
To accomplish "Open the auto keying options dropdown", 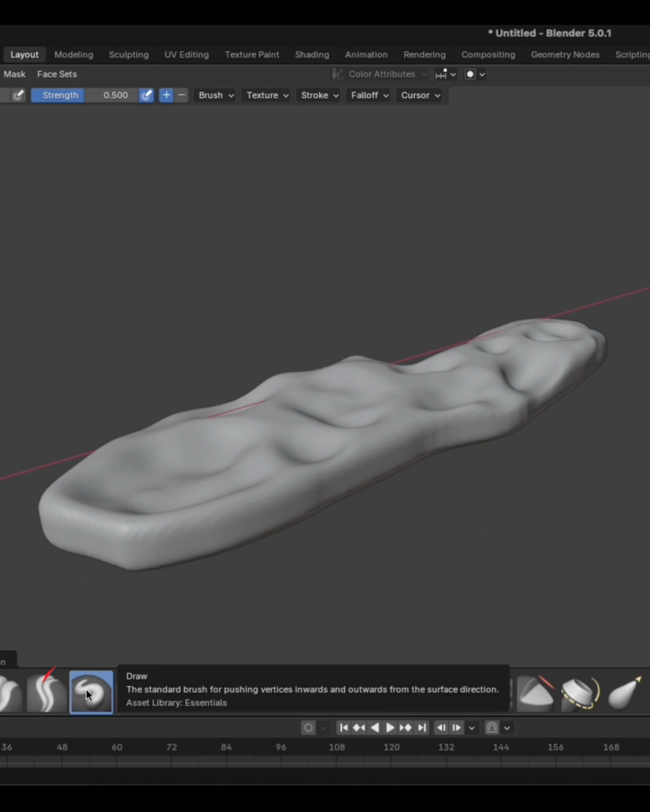I will coord(323,728).
